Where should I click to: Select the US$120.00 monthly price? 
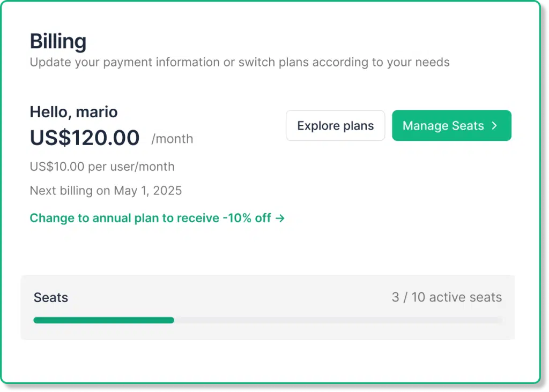pyautogui.click(x=85, y=138)
